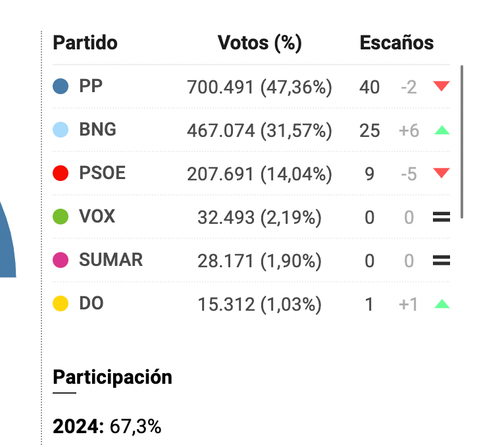Click the green up arrow for BNG
The height and width of the screenshot is (445, 504).
(441, 130)
